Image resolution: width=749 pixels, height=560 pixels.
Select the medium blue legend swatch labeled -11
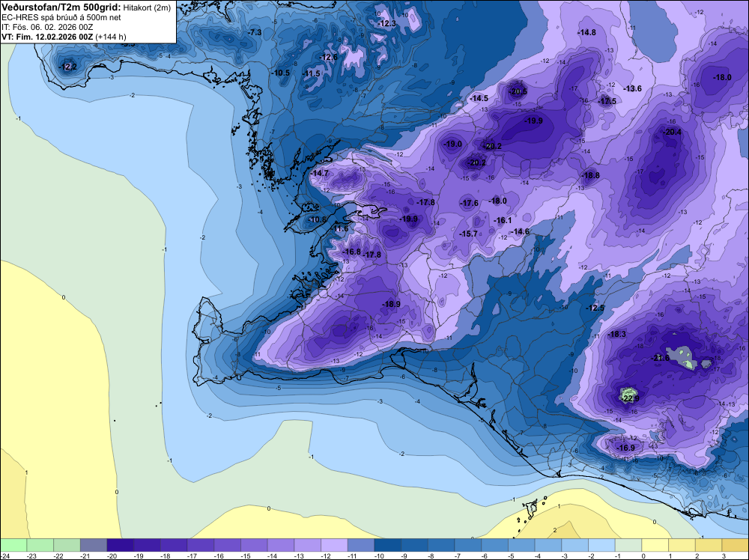tap(361, 545)
